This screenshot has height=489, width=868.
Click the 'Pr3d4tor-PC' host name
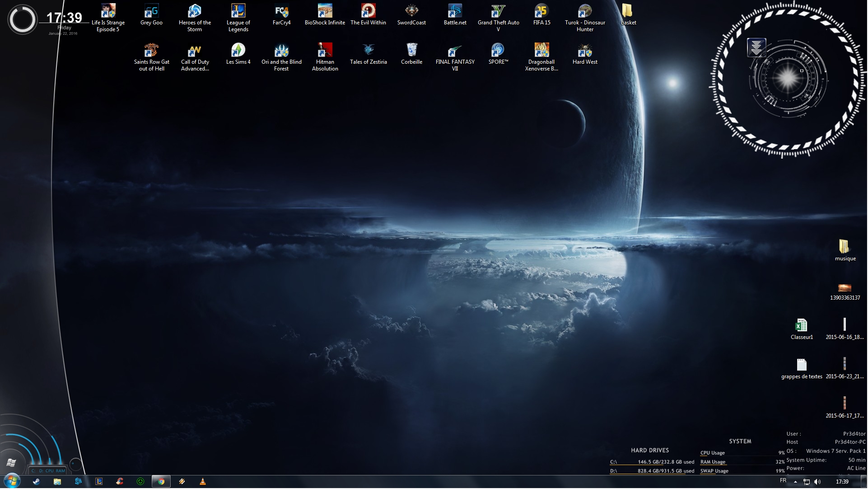851,442
